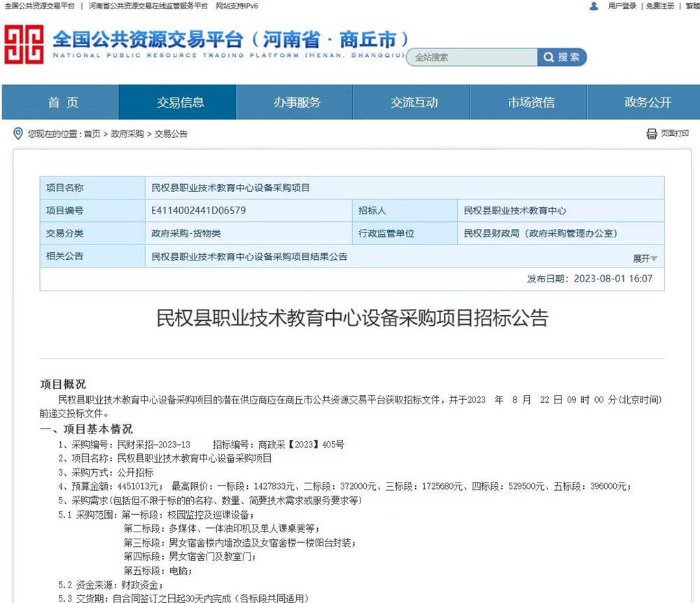The image size is (700, 603).
Task: Click 采购方式：公开招标 line
Action: 106,473
